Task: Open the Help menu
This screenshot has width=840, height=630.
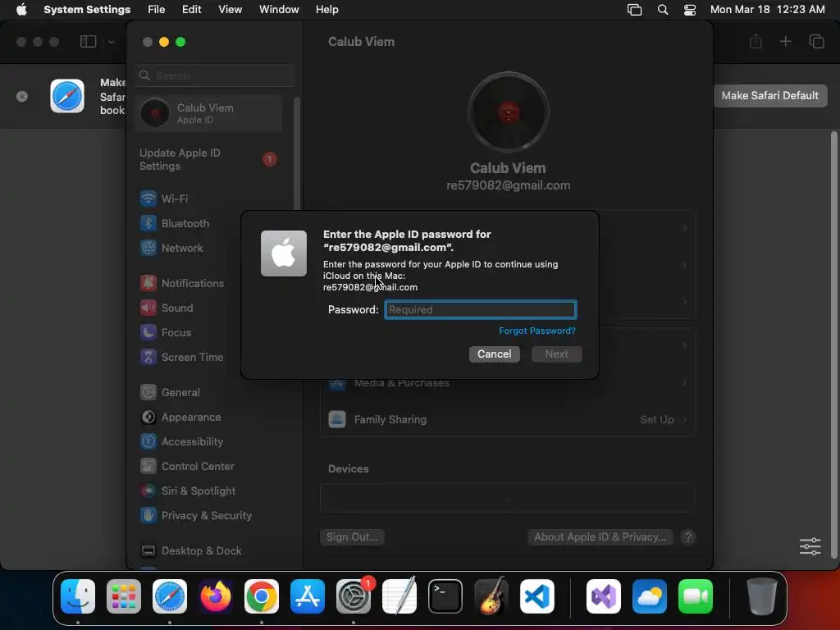Action: tap(326, 9)
